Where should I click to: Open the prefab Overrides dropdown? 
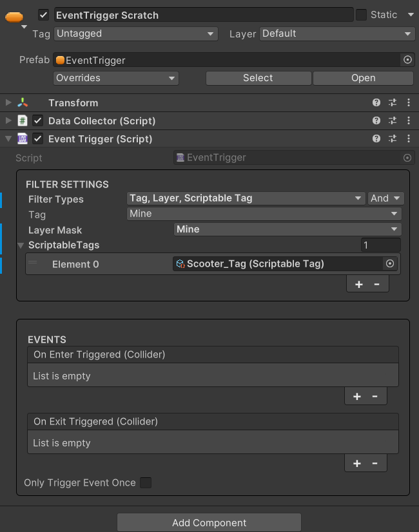click(x=116, y=78)
